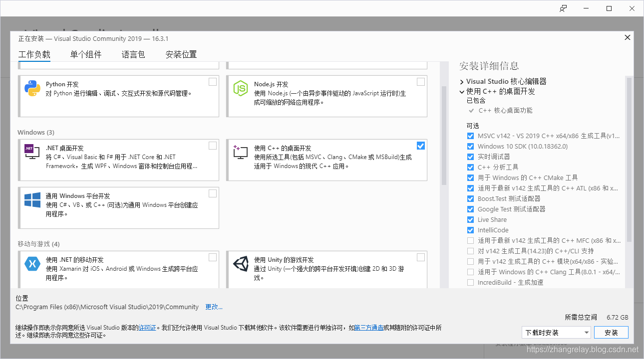Uncheck the C++ 分析工具 option
Image resolution: width=644 pixels, height=359 pixels.
point(470,167)
